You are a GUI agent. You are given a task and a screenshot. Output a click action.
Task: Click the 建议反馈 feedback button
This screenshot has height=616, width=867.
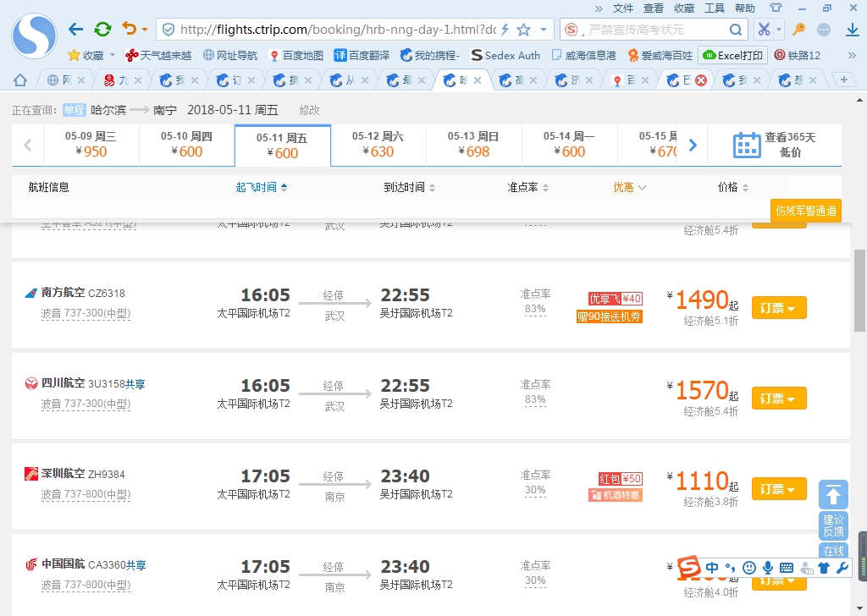(833, 525)
